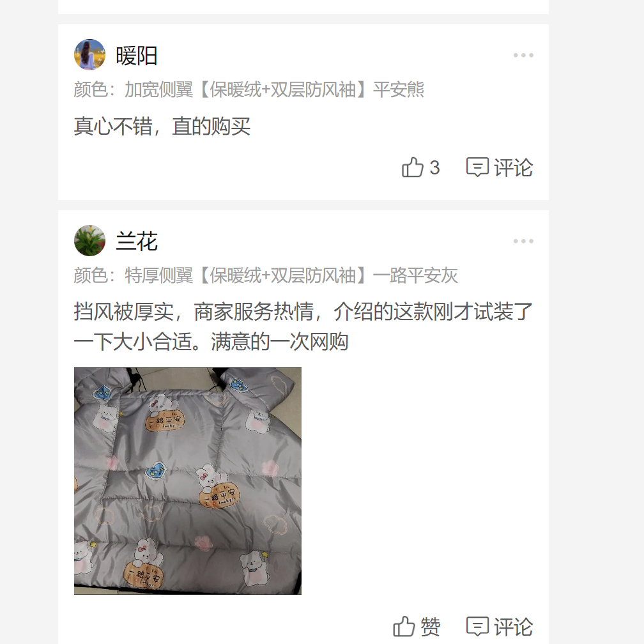This screenshot has height=644, width=644.
Task: Click the 赞 text on 兰花's review
Action: click(x=430, y=627)
